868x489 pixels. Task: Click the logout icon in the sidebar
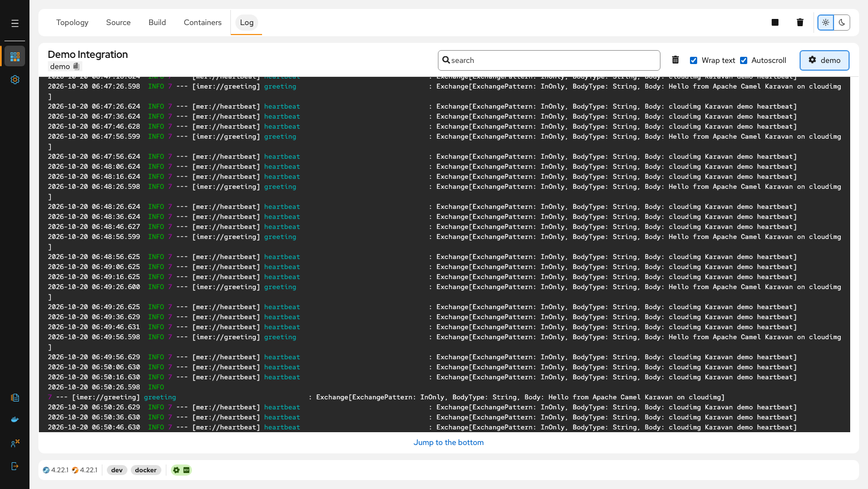[x=15, y=466]
